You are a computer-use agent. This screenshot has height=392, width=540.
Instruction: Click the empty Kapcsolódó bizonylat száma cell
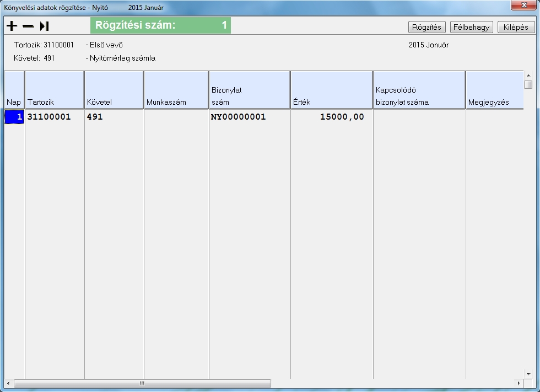[x=419, y=117]
